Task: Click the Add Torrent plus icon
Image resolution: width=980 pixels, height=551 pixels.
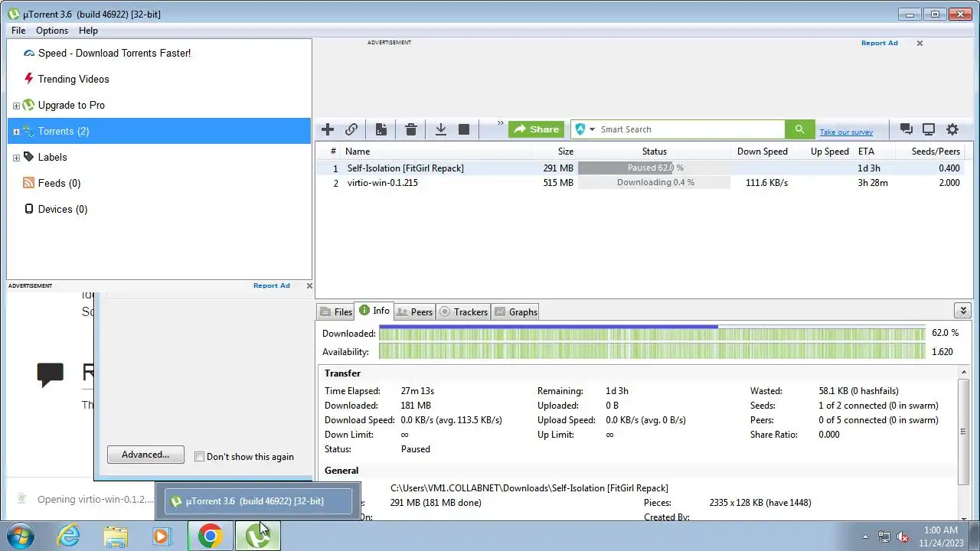Action: click(x=328, y=129)
